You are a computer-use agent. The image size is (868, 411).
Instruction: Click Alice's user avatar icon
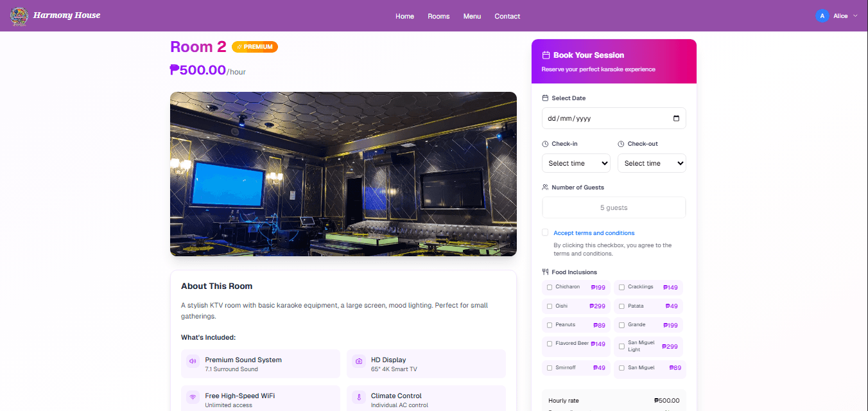tap(822, 16)
